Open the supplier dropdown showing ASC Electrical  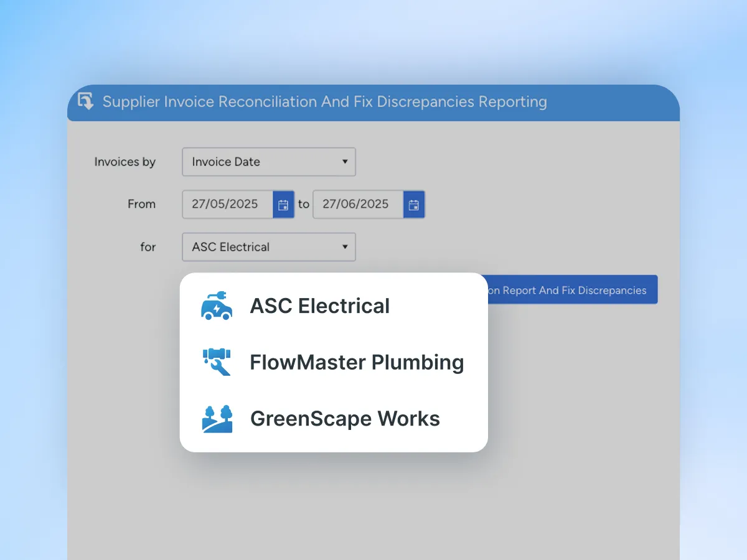(x=269, y=247)
